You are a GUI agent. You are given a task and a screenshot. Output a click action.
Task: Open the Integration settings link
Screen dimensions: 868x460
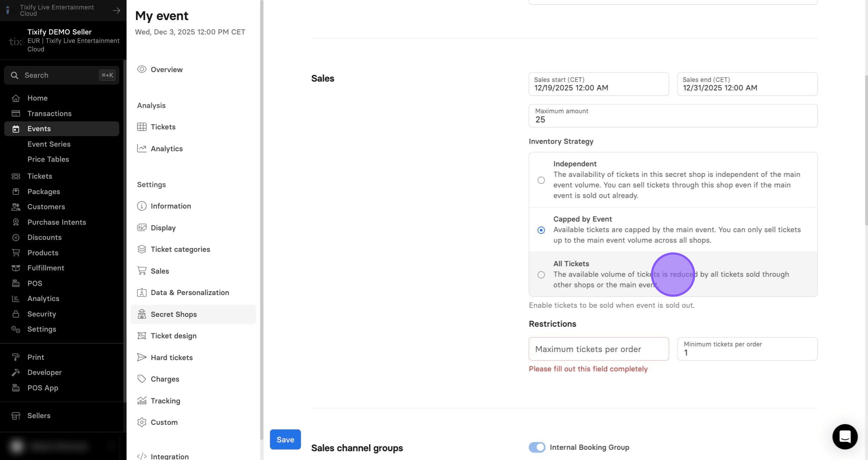tap(169, 456)
